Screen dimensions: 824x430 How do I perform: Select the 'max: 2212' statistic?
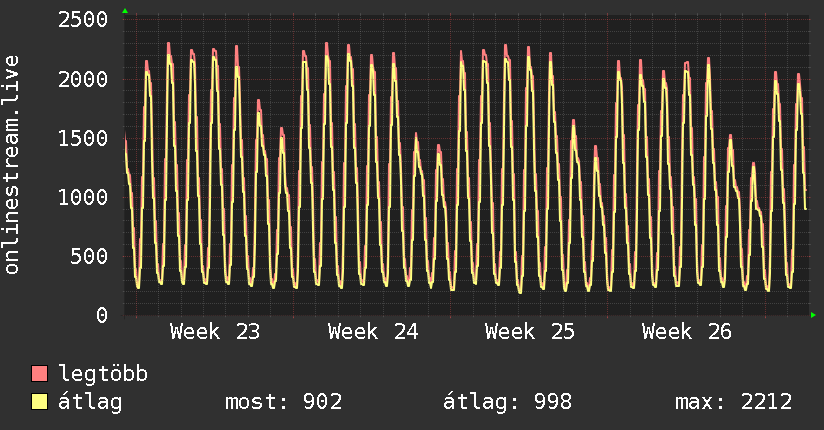coord(734,402)
